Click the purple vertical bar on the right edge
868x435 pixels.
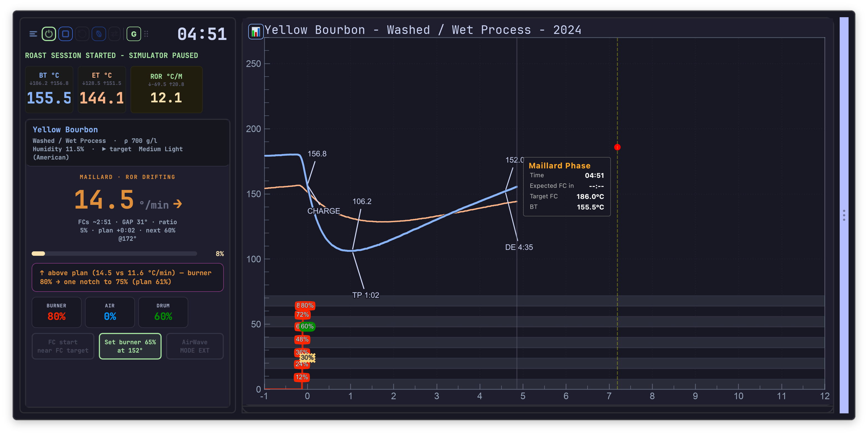844,215
